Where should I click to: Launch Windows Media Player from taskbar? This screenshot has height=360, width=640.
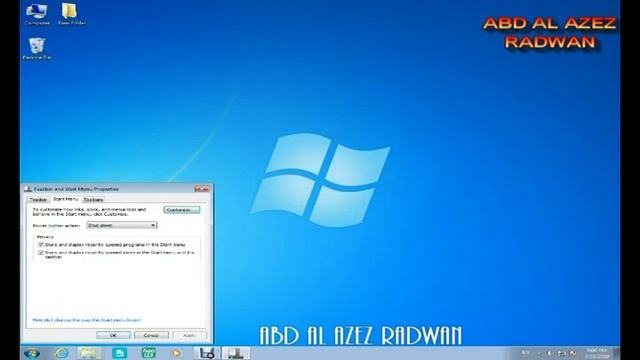click(176, 353)
